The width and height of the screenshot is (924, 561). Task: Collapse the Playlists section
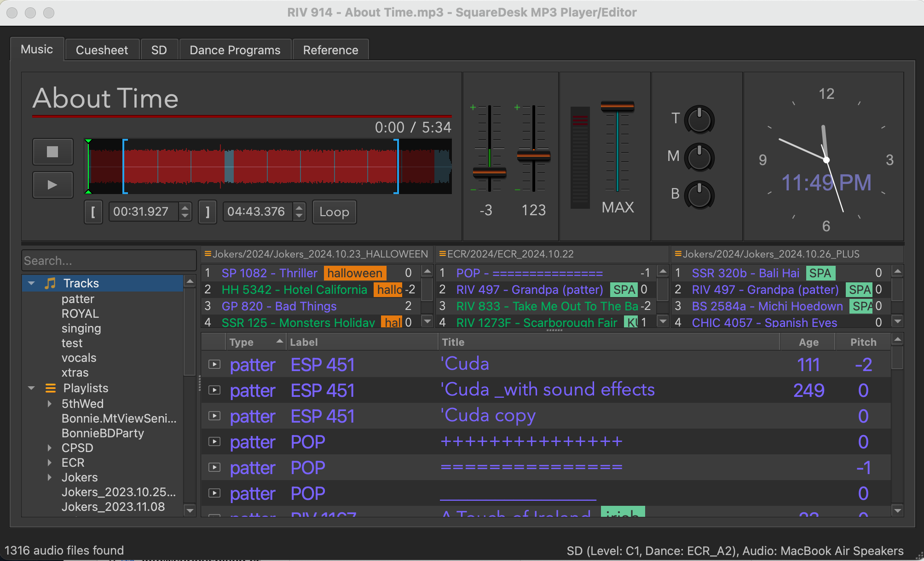click(x=31, y=388)
